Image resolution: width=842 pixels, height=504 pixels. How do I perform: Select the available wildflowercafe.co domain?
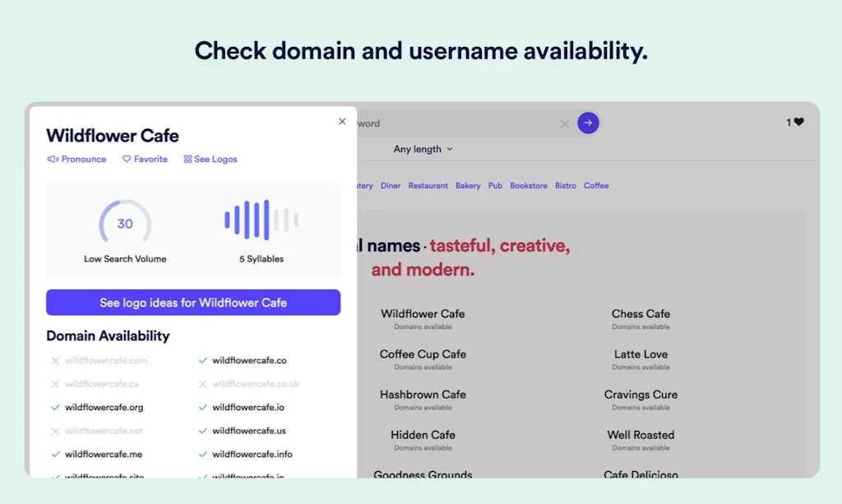click(x=249, y=360)
